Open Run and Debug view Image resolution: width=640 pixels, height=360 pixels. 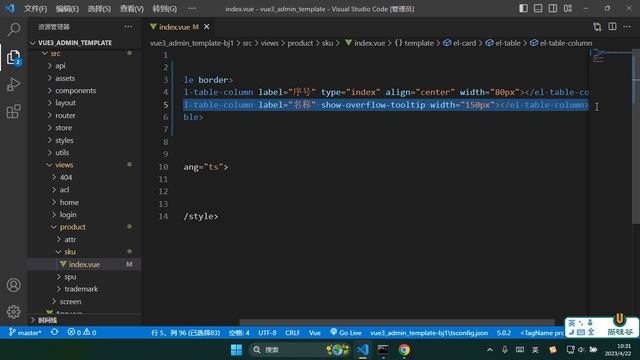(x=13, y=84)
